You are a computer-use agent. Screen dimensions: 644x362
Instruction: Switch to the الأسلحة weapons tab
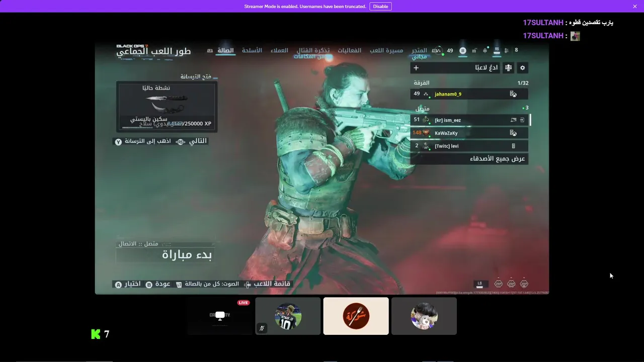tap(252, 50)
